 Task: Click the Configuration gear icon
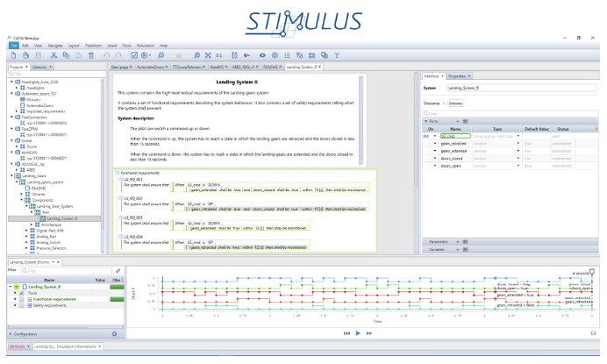(115, 334)
